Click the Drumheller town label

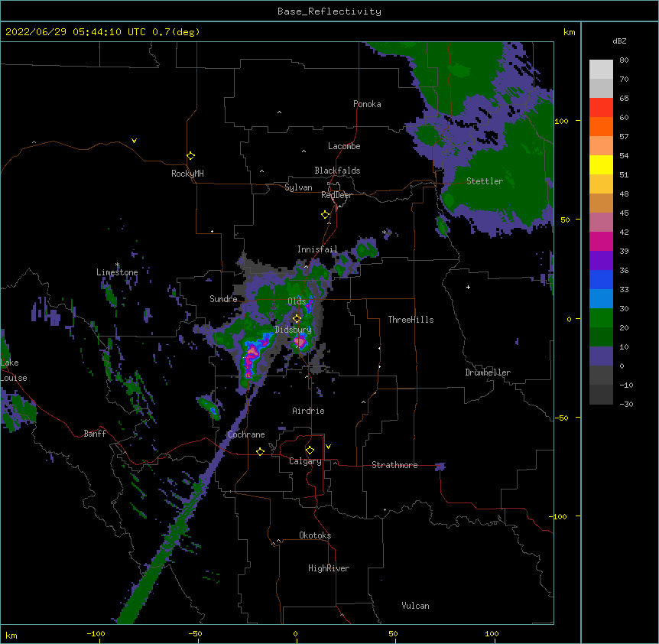[x=488, y=372]
